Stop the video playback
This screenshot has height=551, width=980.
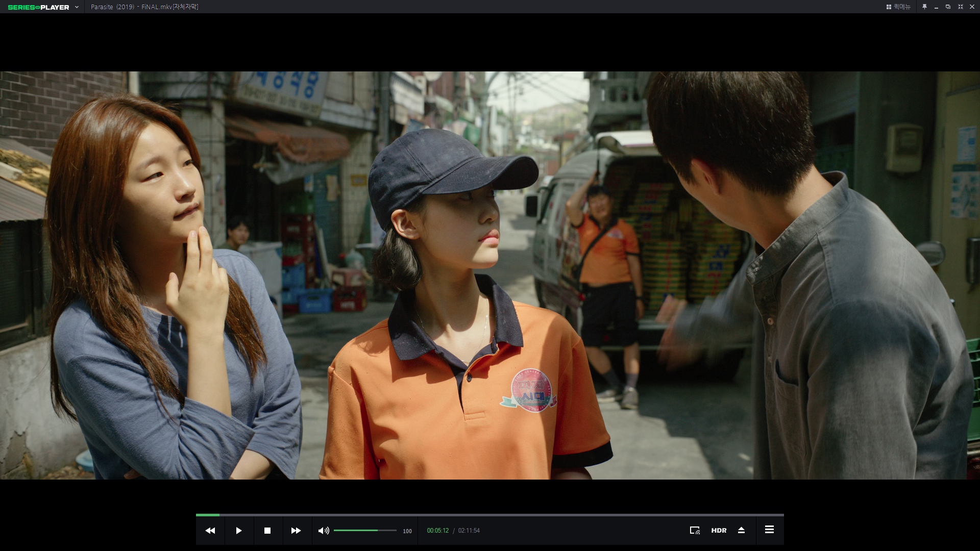click(267, 531)
